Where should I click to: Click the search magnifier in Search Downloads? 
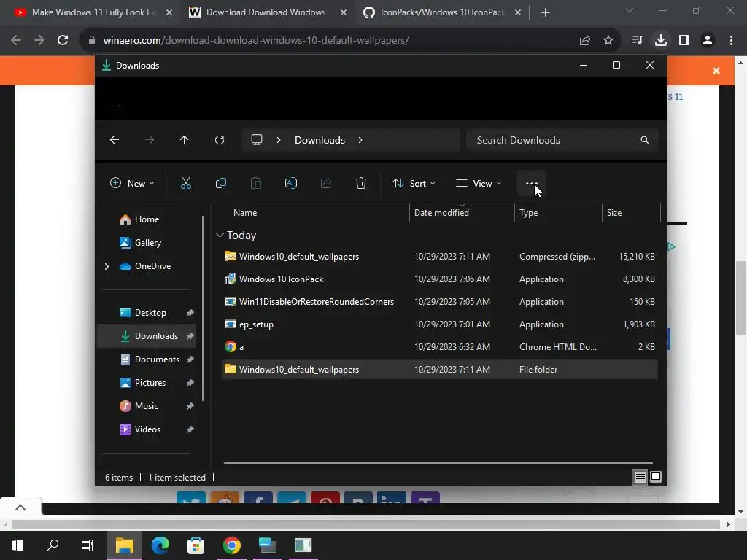(645, 140)
